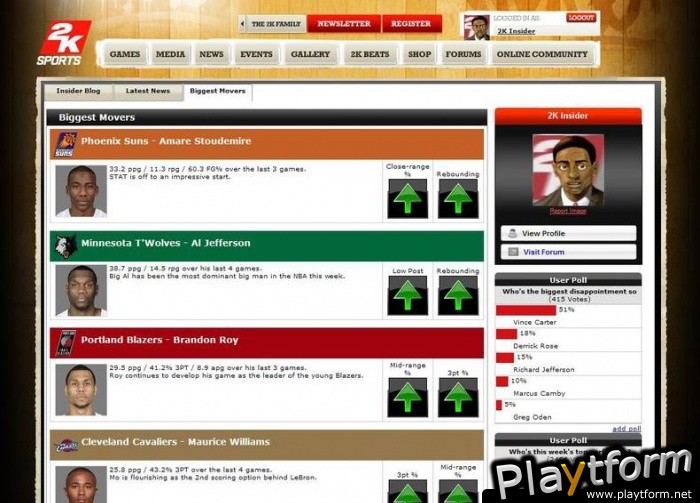The height and width of the screenshot is (503, 700).
Task: Click the Cleveland Cavaliers - Maurice Williams header
Action: 267,445
